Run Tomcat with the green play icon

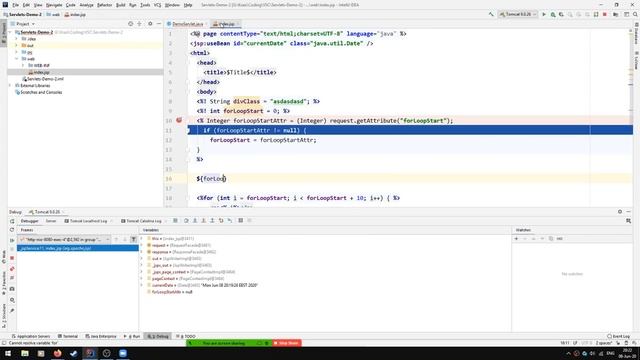click(x=544, y=14)
